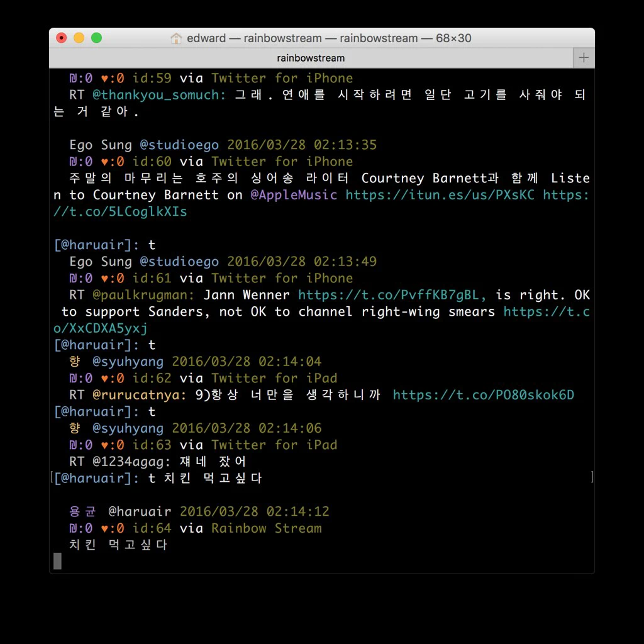Click retweet count icon on id:59 line
The height and width of the screenshot is (644, 644).
73,79
